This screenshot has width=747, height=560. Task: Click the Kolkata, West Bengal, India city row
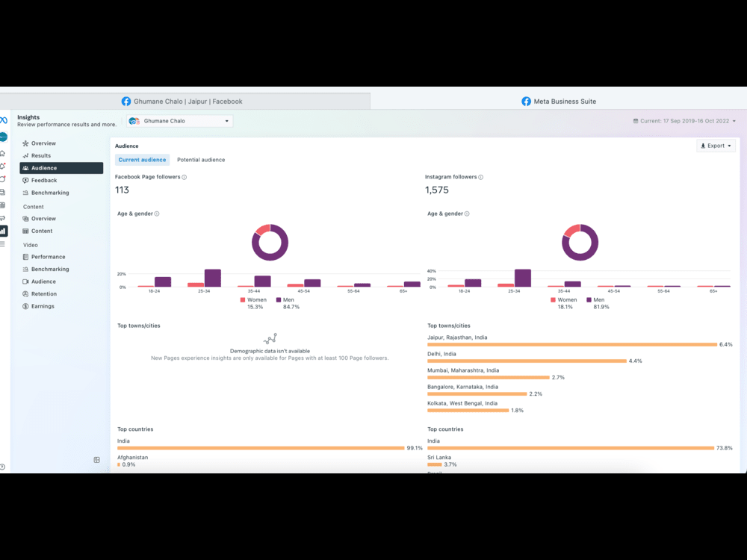[x=580, y=407]
